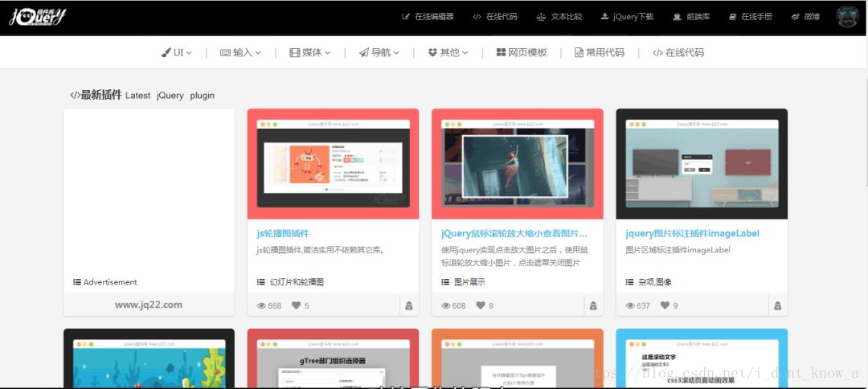Open 前端库 in top bar
This screenshot has width=868, height=389.
point(691,17)
